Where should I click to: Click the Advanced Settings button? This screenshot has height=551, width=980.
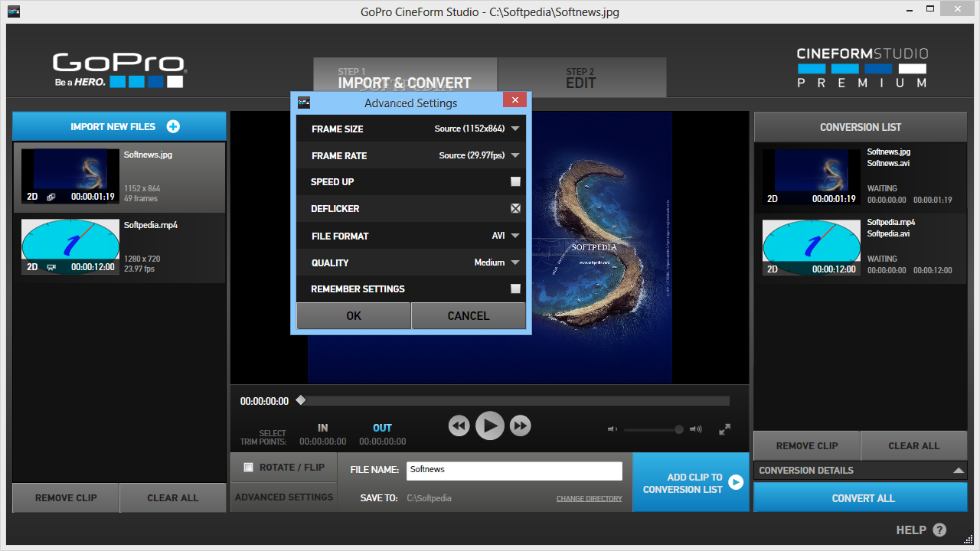284,497
